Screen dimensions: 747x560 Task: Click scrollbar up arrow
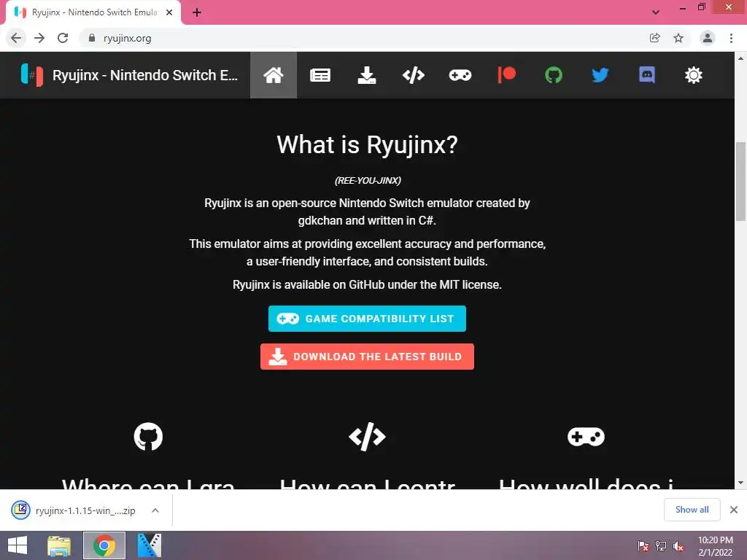point(740,58)
